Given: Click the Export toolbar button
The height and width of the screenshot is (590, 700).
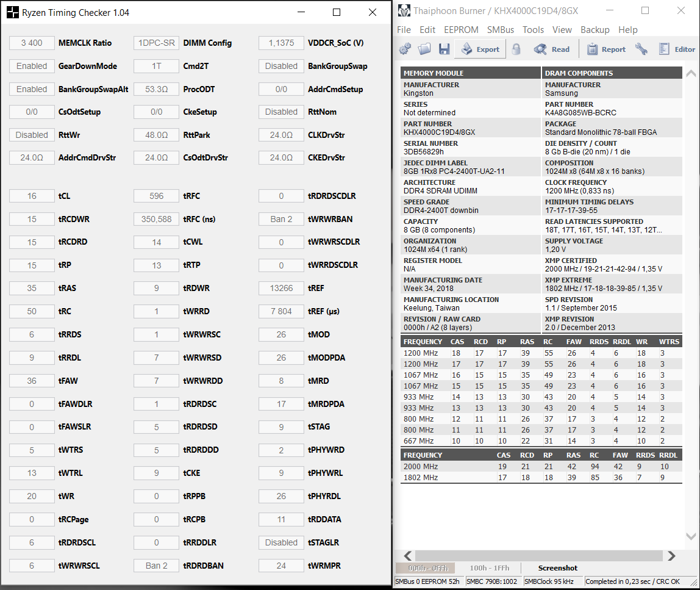Looking at the screenshot, I should coord(480,49).
